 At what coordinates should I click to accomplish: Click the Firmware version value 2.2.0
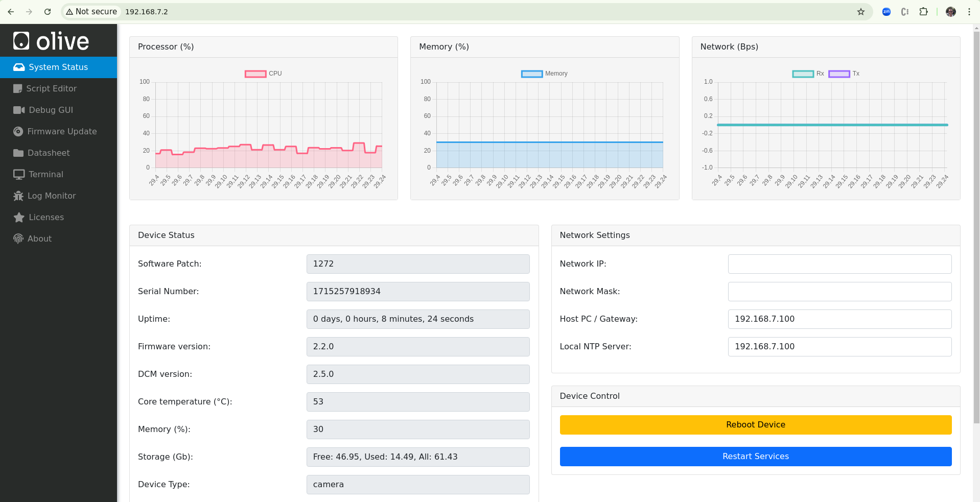(x=418, y=347)
